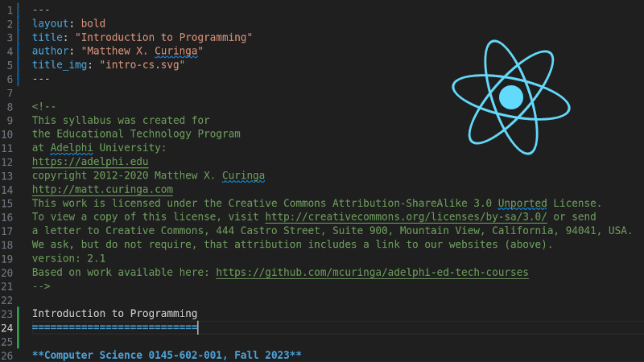Click 'This syllabus was created for' text
This screenshot has height=362, width=644.
[121, 120]
